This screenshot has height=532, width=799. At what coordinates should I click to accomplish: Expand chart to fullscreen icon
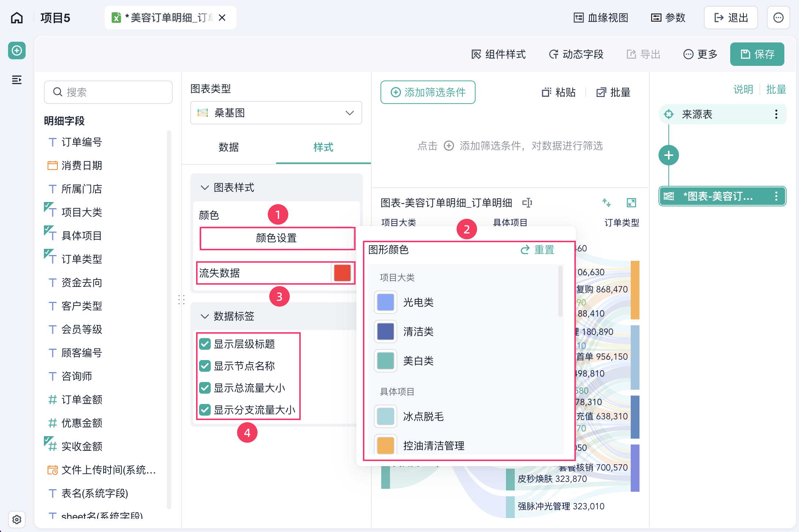point(631,203)
